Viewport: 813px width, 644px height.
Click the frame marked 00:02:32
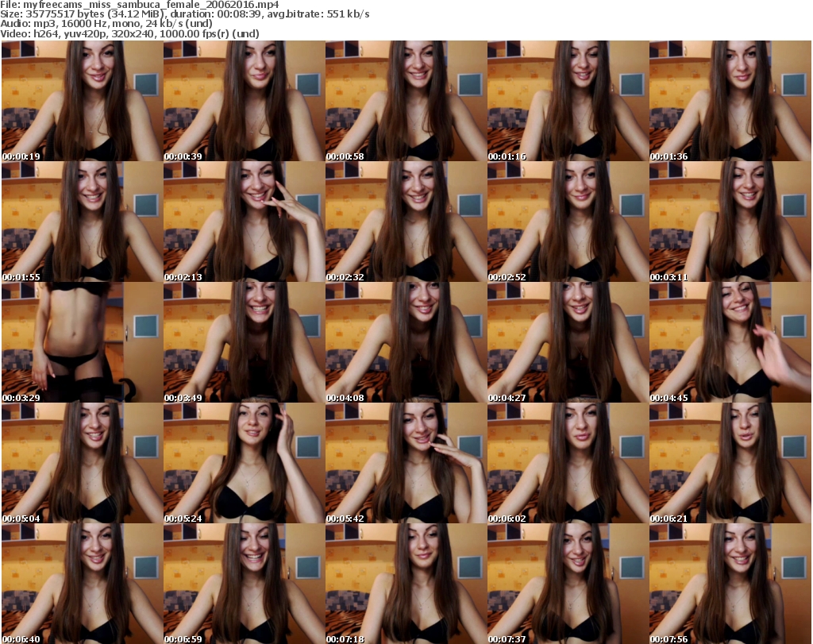tap(406, 222)
